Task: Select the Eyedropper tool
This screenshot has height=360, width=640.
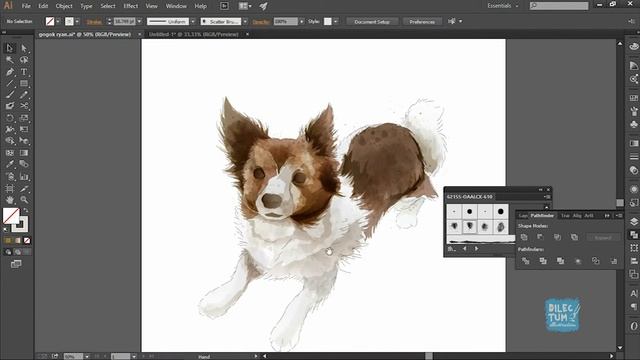Action: coord(10,164)
